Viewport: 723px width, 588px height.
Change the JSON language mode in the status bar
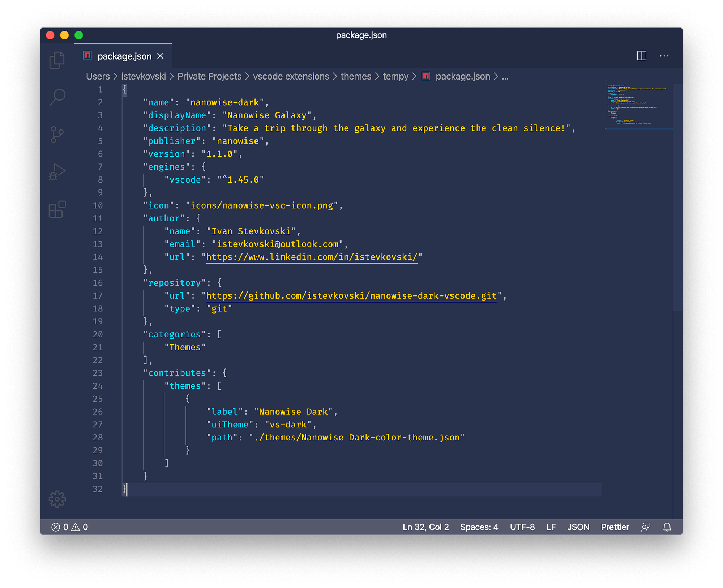[578, 527]
